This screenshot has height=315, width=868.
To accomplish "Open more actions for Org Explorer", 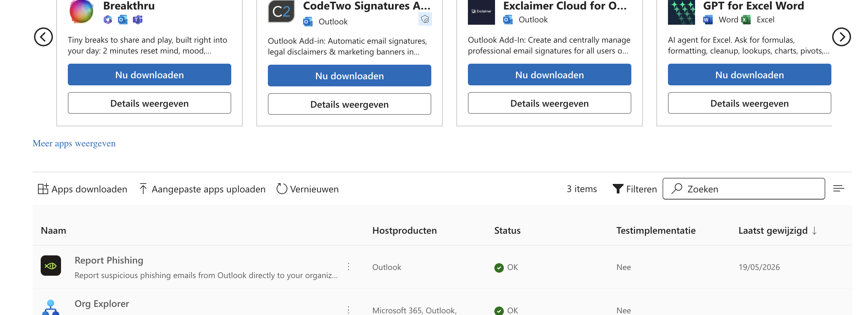I will click(x=349, y=310).
